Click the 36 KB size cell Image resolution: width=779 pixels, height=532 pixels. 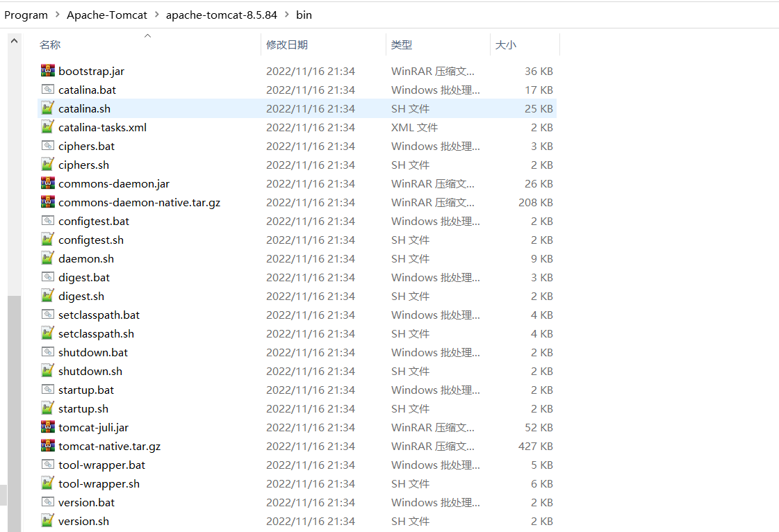(539, 71)
